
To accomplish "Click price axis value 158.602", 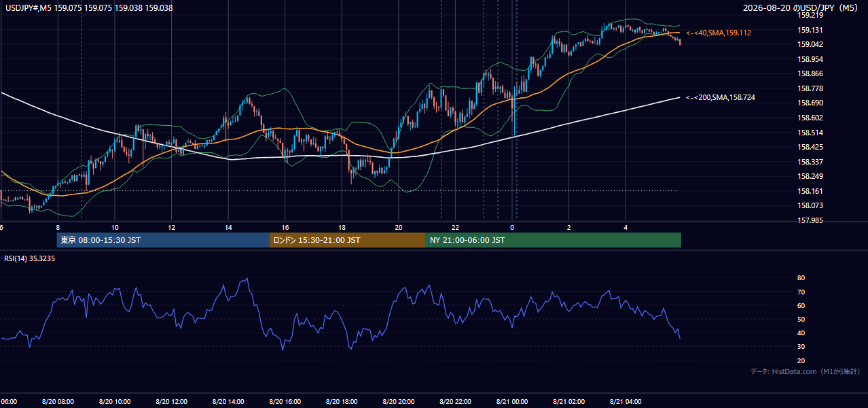I will tap(810, 118).
